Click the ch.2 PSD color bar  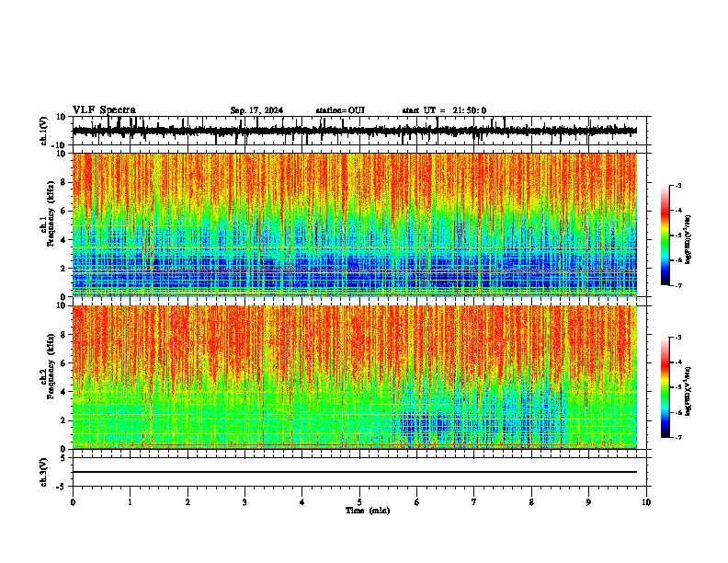click(665, 387)
